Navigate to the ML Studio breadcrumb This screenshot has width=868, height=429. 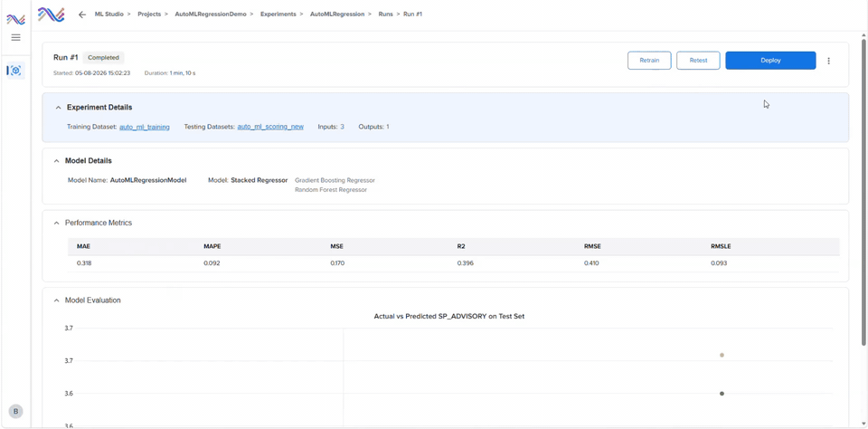coord(109,14)
